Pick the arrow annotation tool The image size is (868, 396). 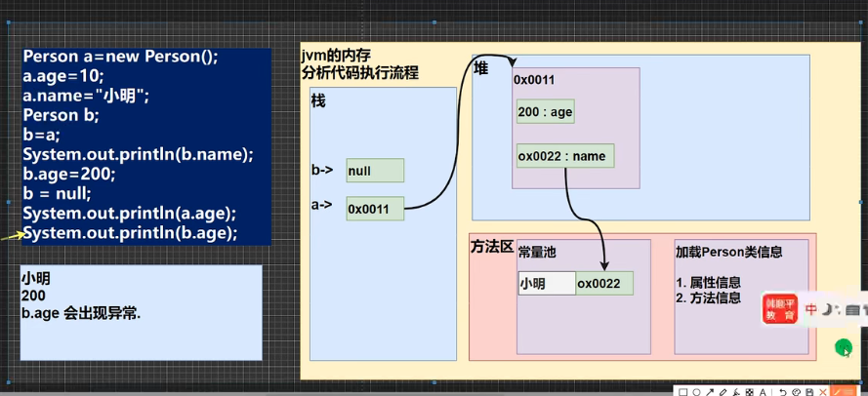point(710,392)
